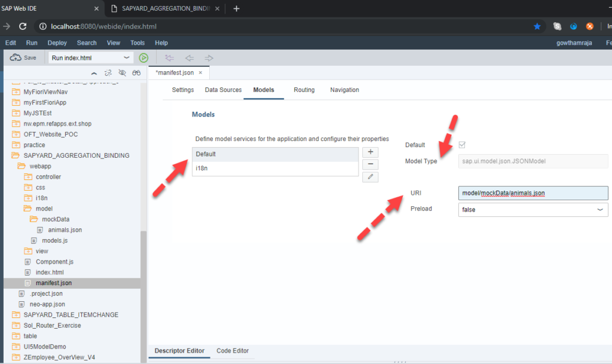Click the Skype extension icon
This screenshot has width=612, height=364.
click(x=558, y=26)
